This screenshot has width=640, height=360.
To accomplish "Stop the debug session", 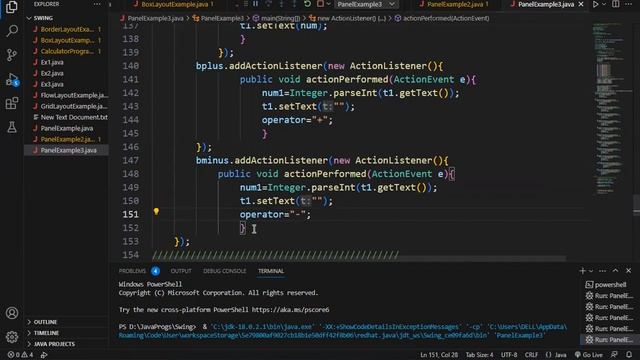I will (x=320, y=4).
